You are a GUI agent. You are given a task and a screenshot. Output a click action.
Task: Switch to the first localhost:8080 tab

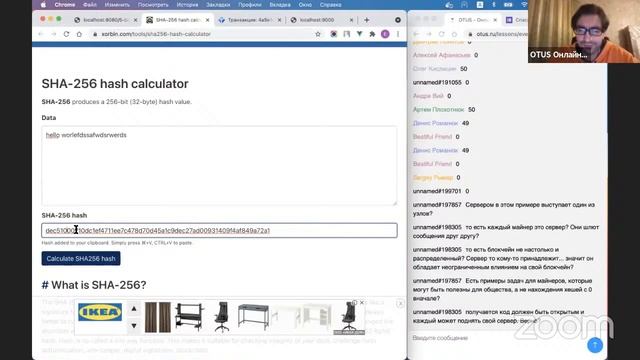pyautogui.click(x=105, y=20)
